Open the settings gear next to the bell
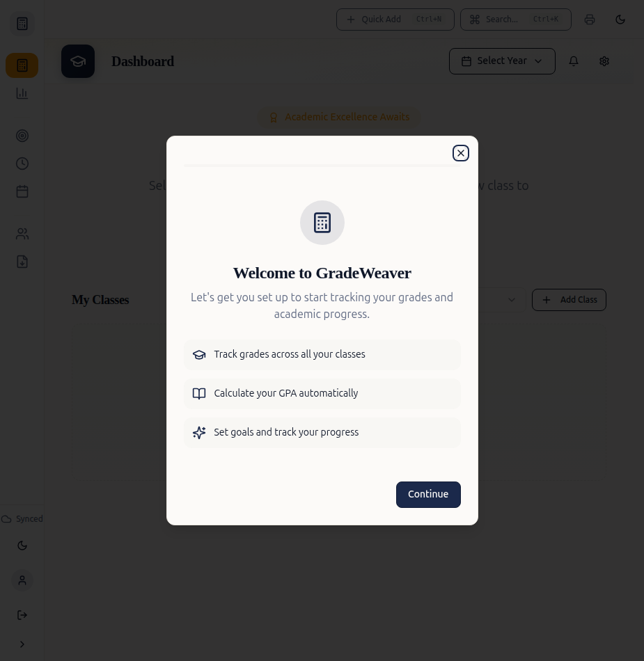The width and height of the screenshot is (644, 661). click(604, 61)
